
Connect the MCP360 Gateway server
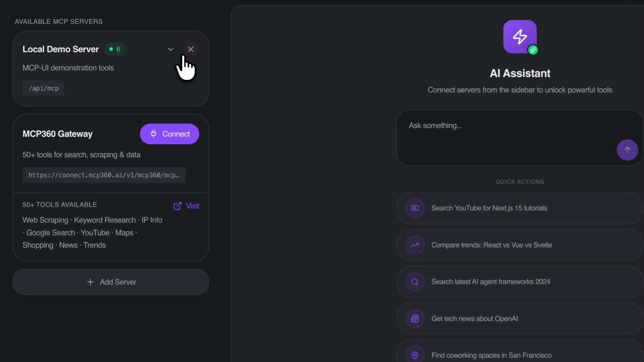[169, 134]
